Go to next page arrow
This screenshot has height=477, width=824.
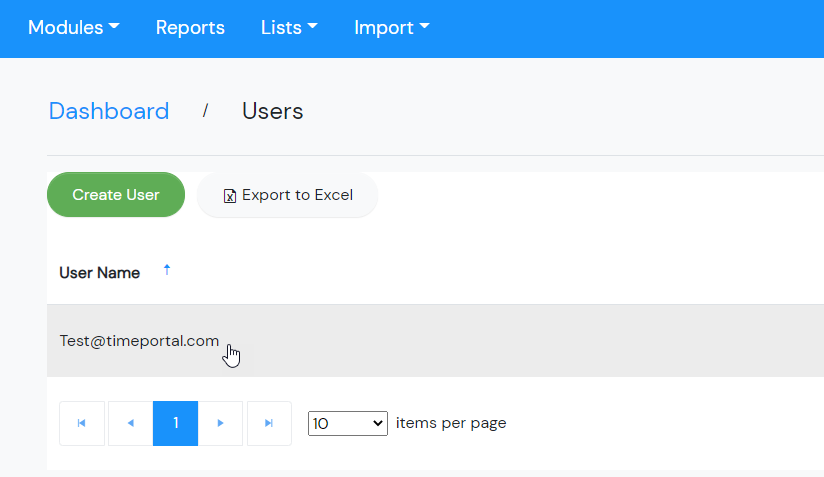pyautogui.click(x=220, y=423)
